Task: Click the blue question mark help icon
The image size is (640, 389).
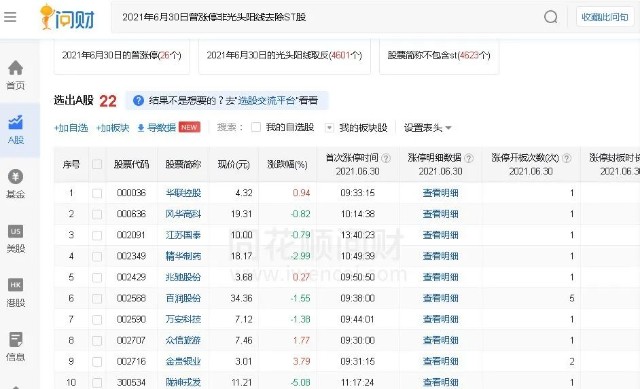Action: pos(138,100)
